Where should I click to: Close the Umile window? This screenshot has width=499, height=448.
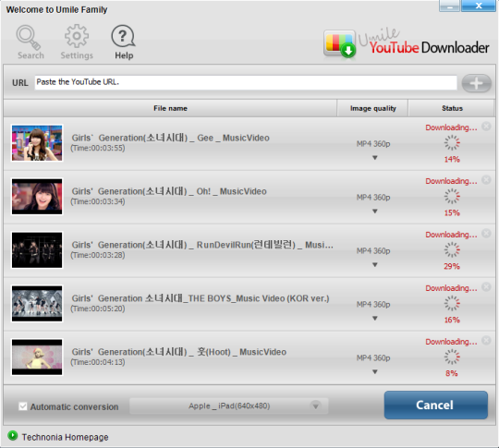pos(479,6)
